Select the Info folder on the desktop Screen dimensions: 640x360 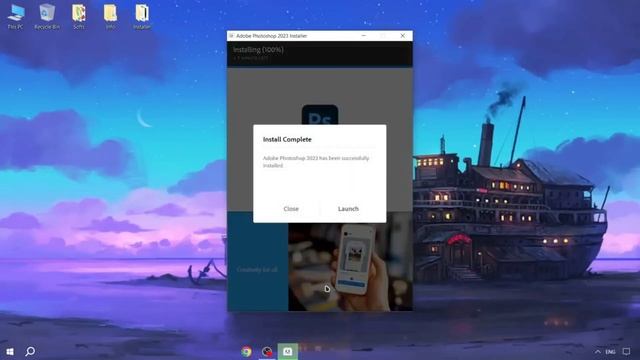pyautogui.click(x=110, y=17)
